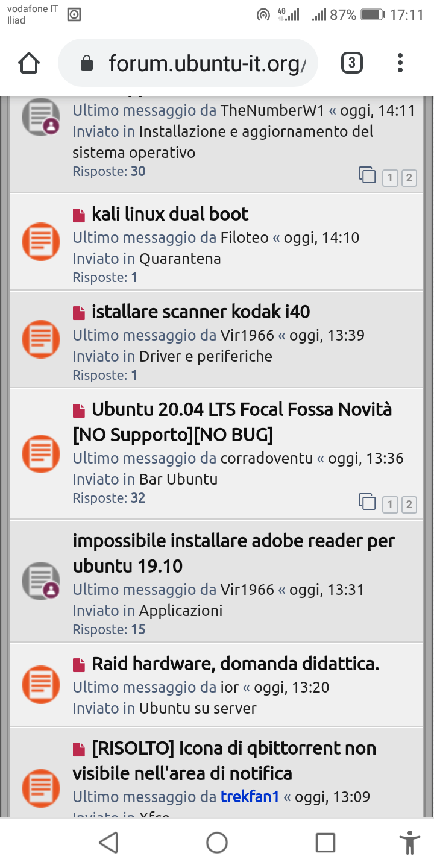Screen dimensions: 434x868
Task: Tap topic status icon for impossibile installare adobe reader
Action: tap(41, 580)
